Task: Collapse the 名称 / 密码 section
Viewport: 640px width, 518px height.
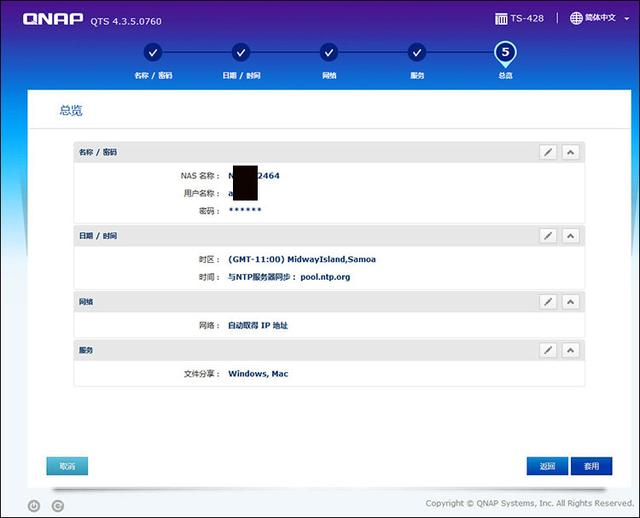Action: [570, 152]
